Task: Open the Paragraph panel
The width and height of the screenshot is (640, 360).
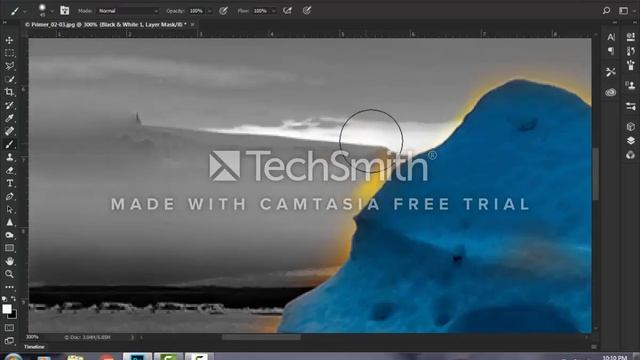Action: pos(611,51)
